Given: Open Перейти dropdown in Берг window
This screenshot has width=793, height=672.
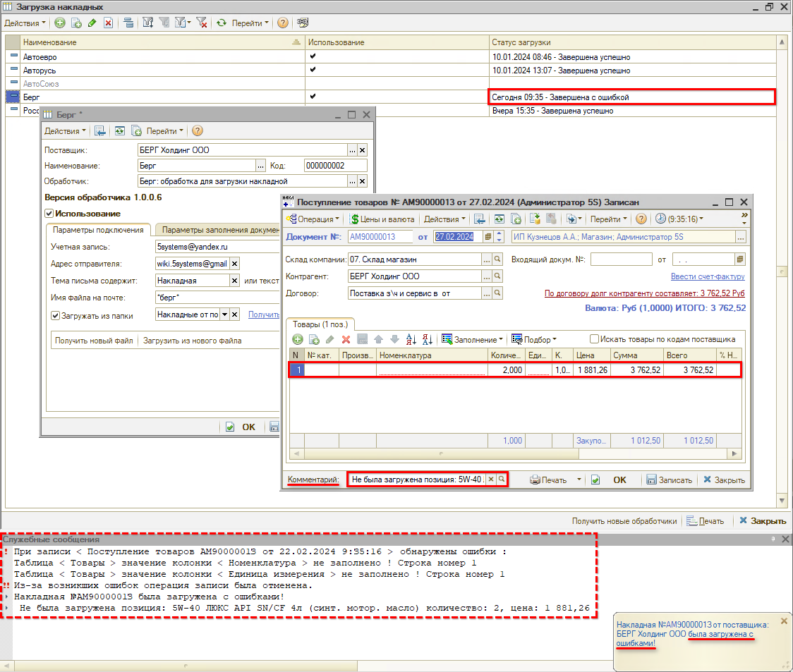Looking at the screenshot, I should [165, 131].
